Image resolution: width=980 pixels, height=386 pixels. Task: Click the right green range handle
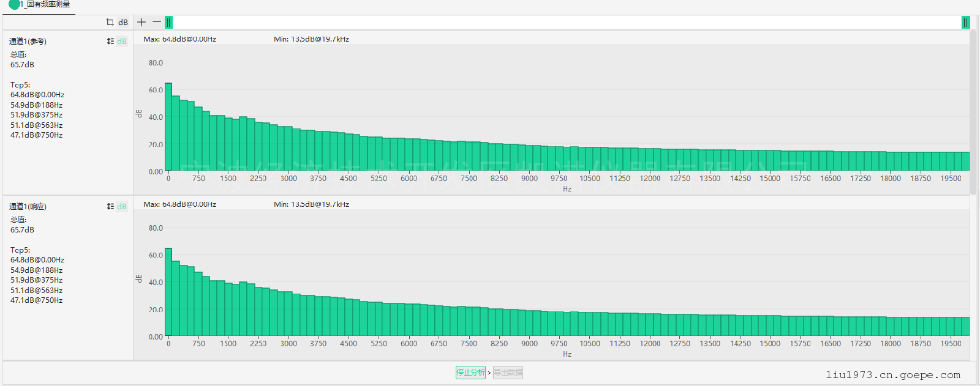(965, 23)
